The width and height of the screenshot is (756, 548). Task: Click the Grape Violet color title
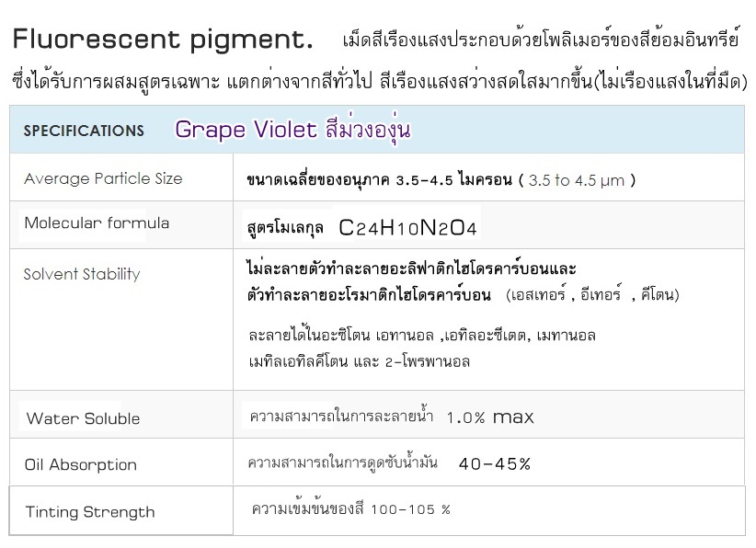click(246, 130)
